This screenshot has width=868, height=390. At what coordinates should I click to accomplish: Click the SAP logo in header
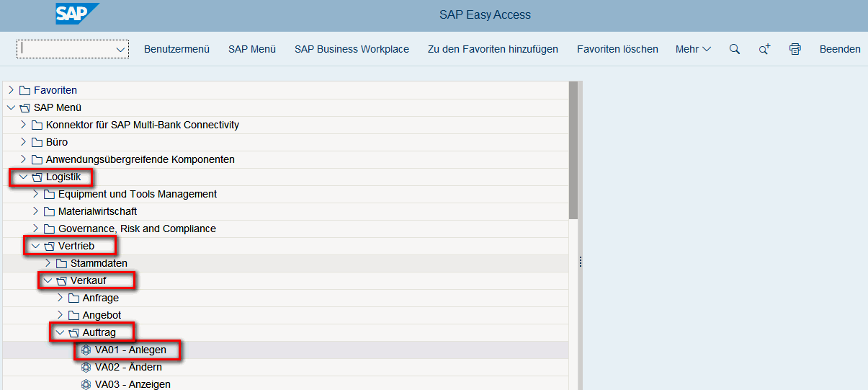coord(76,14)
